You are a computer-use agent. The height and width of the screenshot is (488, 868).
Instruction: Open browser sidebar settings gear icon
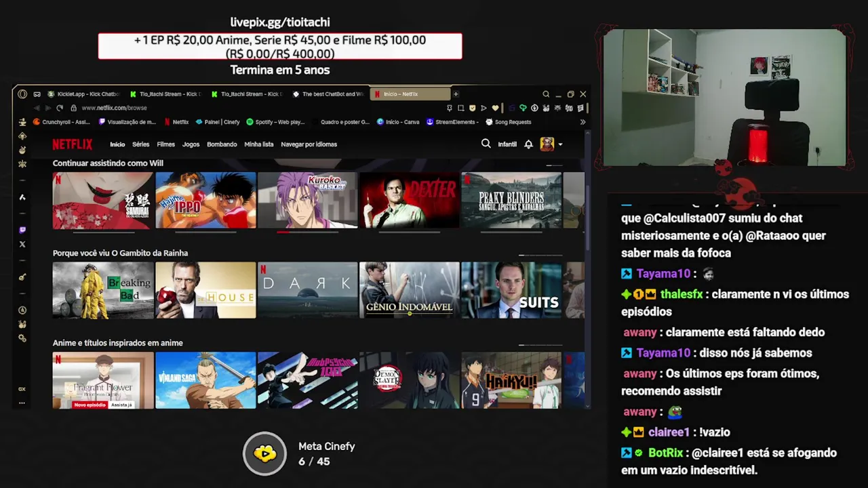click(x=22, y=338)
